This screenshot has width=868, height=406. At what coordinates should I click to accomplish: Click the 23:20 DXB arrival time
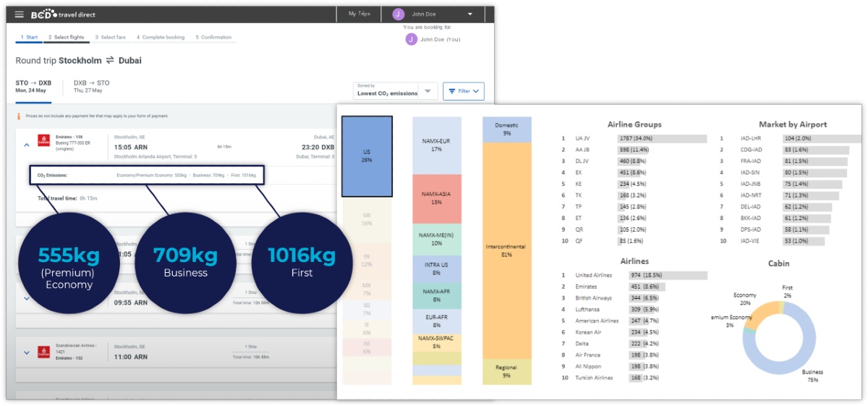317,147
